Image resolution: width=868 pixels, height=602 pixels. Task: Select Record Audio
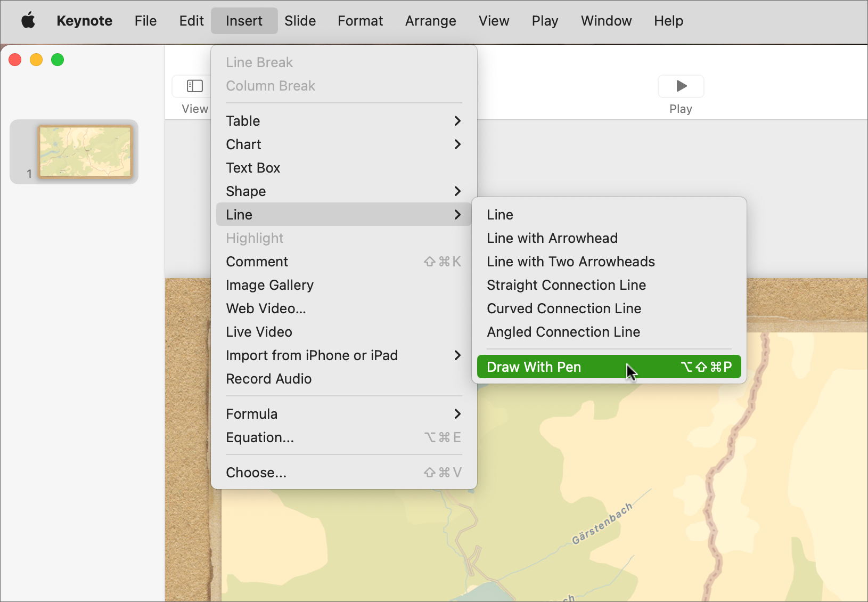point(343,379)
